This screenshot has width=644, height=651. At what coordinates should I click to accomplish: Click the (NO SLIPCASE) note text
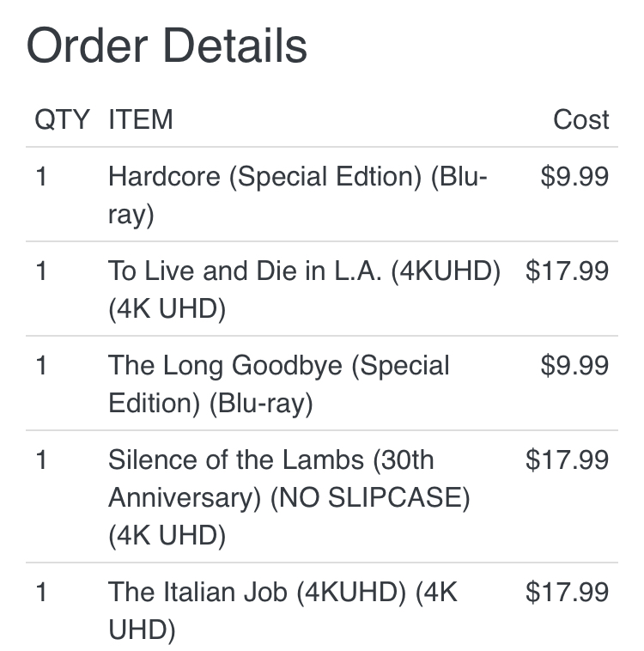pos(369,498)
